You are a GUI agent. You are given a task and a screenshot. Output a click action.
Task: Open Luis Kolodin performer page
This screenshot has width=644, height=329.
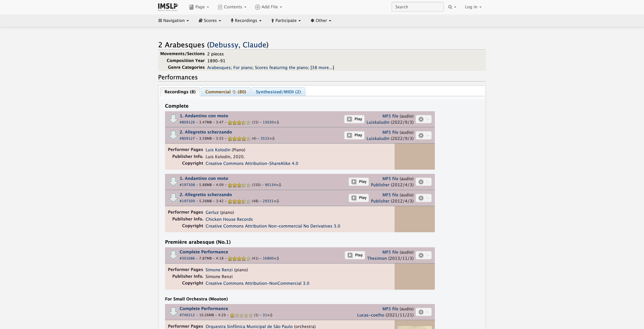click(218, 150)
